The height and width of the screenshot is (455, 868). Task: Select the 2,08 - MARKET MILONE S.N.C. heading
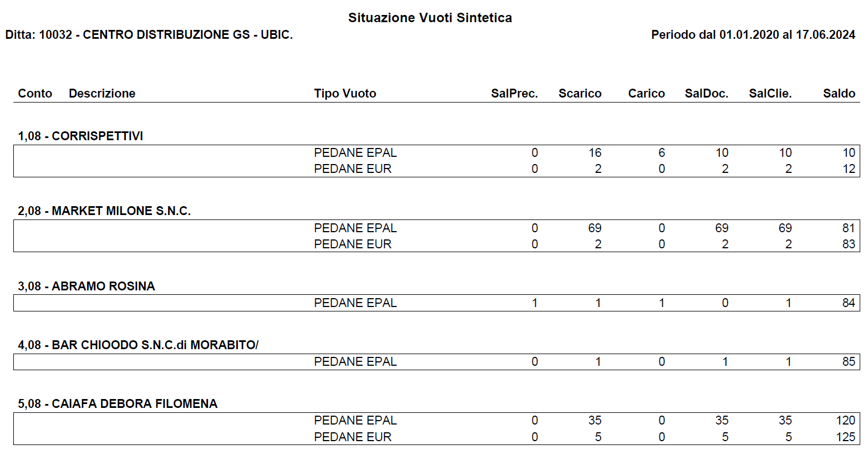[x=104, y=211]
